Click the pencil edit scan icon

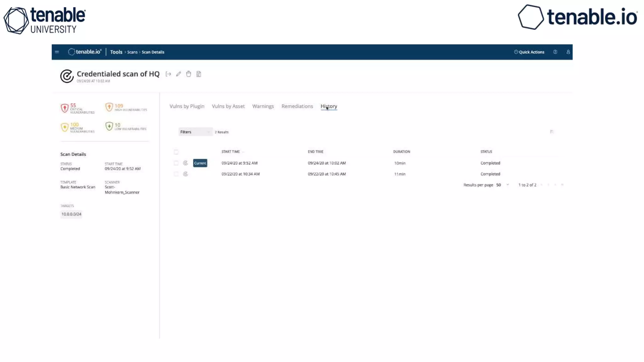point(178,74)
